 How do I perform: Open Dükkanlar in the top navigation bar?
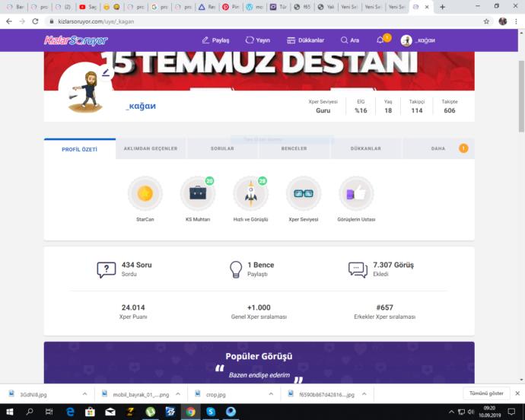[305, 40]
